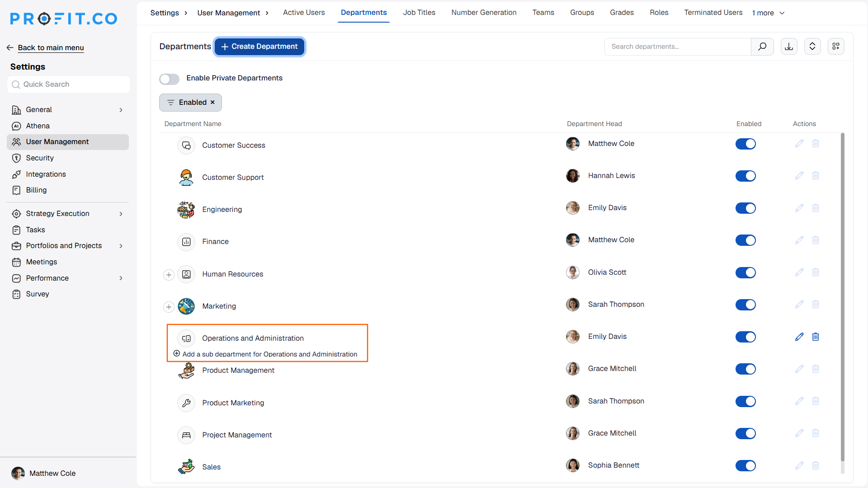Expand the Marketing sub departments
Viewport: 868px width, 488px height.
point(169,307)
